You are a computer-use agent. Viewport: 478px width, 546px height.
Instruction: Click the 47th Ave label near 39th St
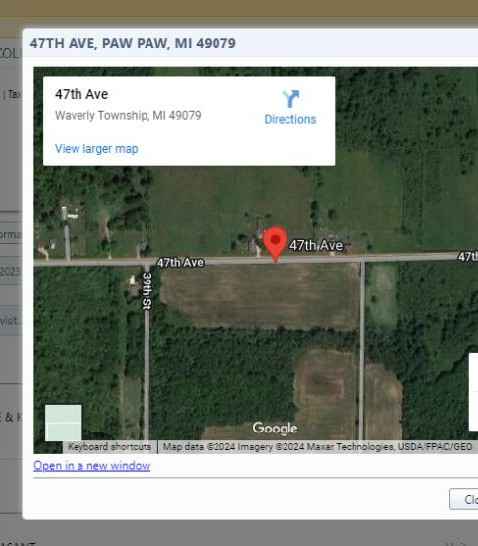[180, 262]
